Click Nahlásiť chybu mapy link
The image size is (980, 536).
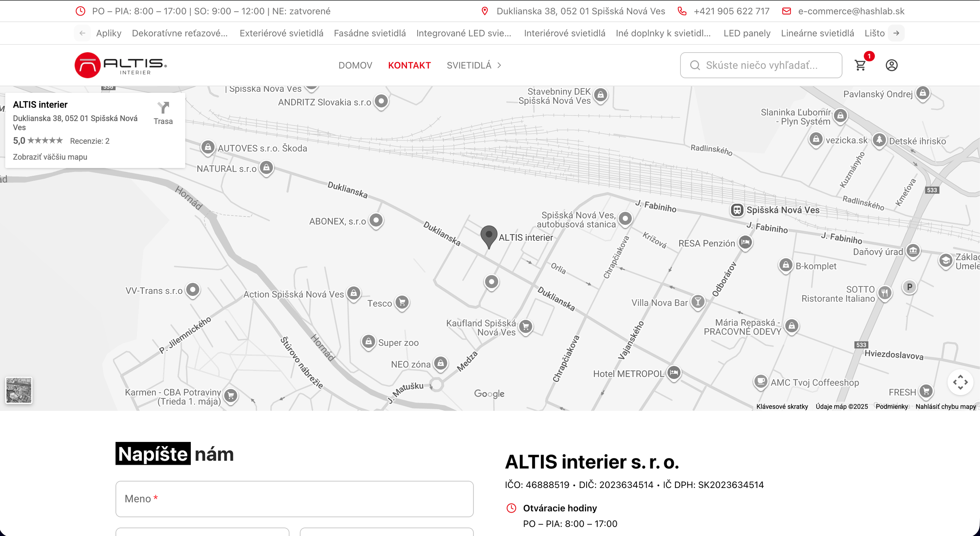[945, 406]
